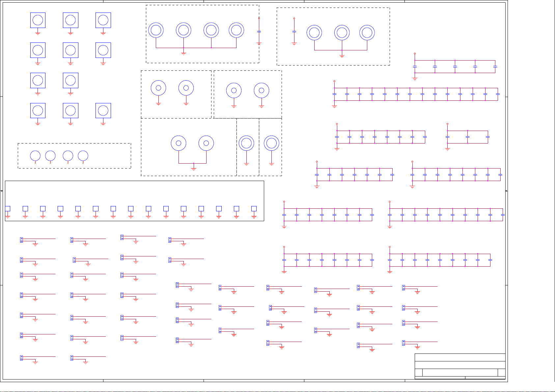Select the lone capacitor beside the four double-ring symbols
This screenshot has height=392, width=555.
pyautogui.click(x=259, y=31)
